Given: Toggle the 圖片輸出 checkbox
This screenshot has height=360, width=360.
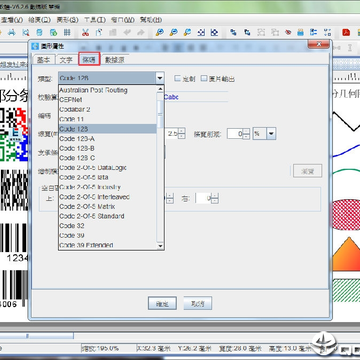Looking at the screenshot, I should tap(204, 79).
